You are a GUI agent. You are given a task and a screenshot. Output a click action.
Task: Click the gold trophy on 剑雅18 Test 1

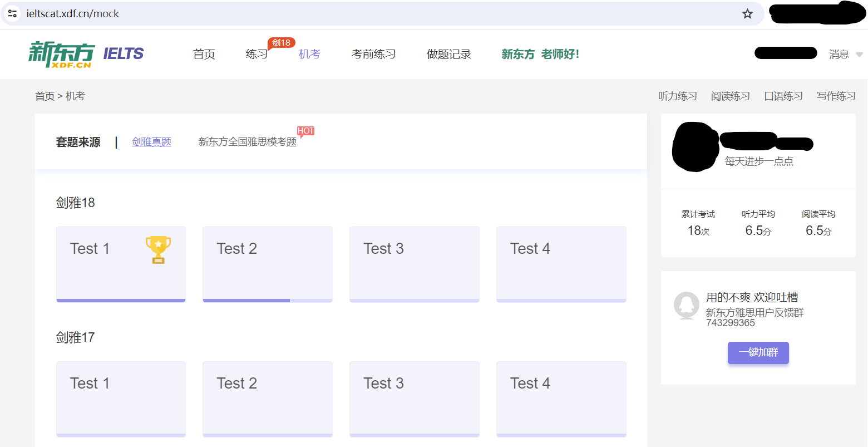158,249
